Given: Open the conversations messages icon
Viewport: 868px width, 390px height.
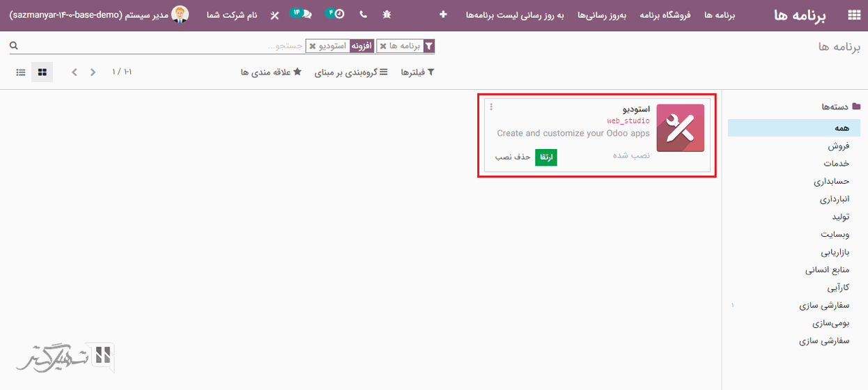Looking at the screenshot, I should pyautogui.click(x=301, y=14).
